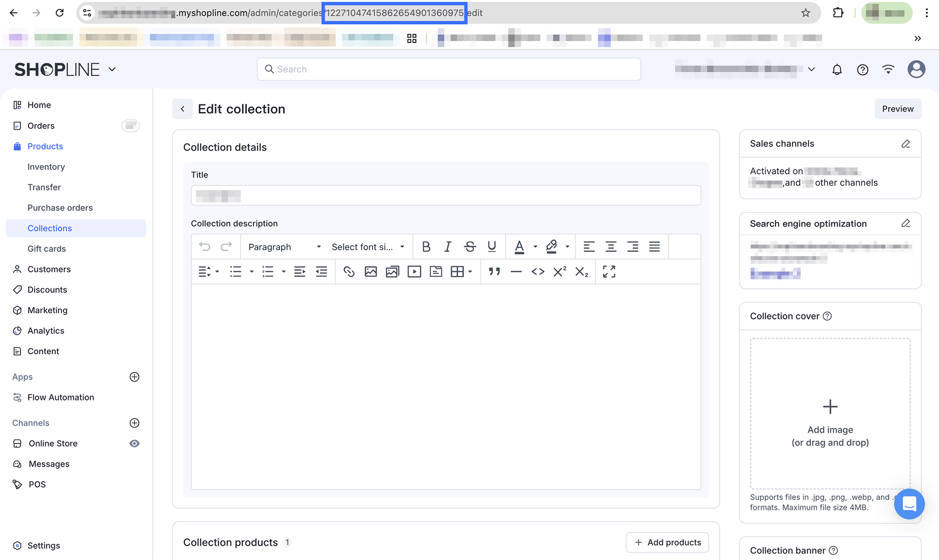
Task: Toggle underline formatting in the editor
Action: tap(492, 246)
